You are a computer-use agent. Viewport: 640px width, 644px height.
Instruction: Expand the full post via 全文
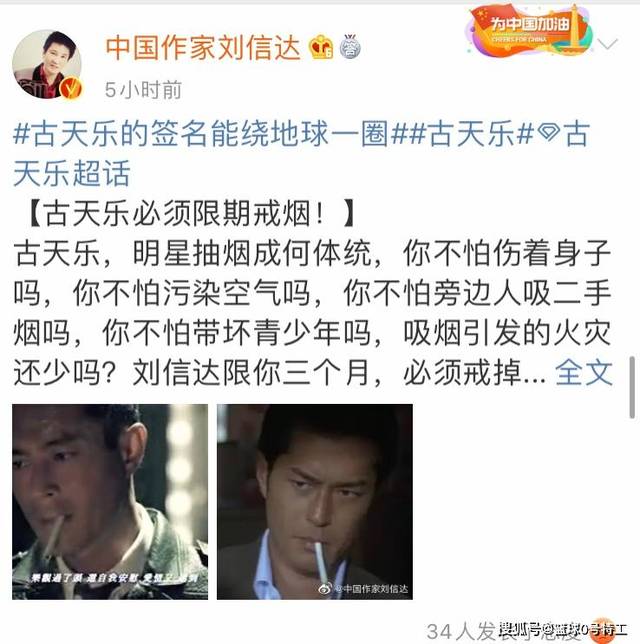[583, 372]
